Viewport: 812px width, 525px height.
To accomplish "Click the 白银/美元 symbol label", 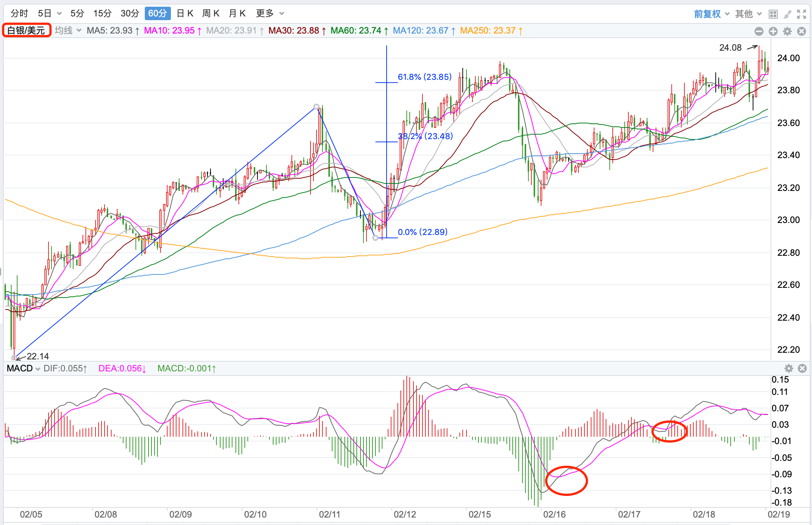I will tap(26, 30).
